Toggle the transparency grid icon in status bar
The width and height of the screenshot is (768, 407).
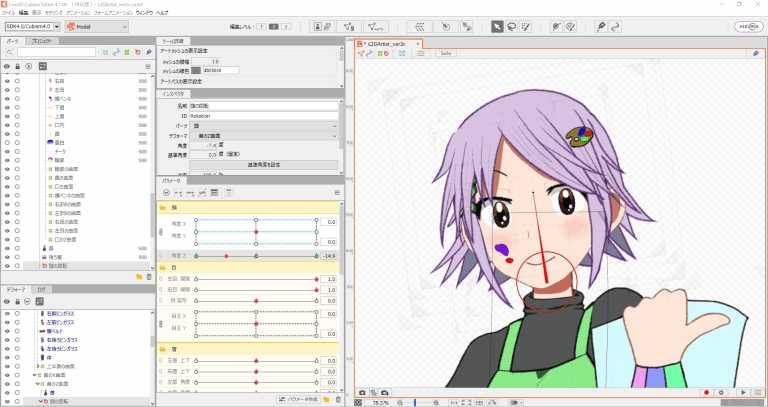[x=358, y=403]
